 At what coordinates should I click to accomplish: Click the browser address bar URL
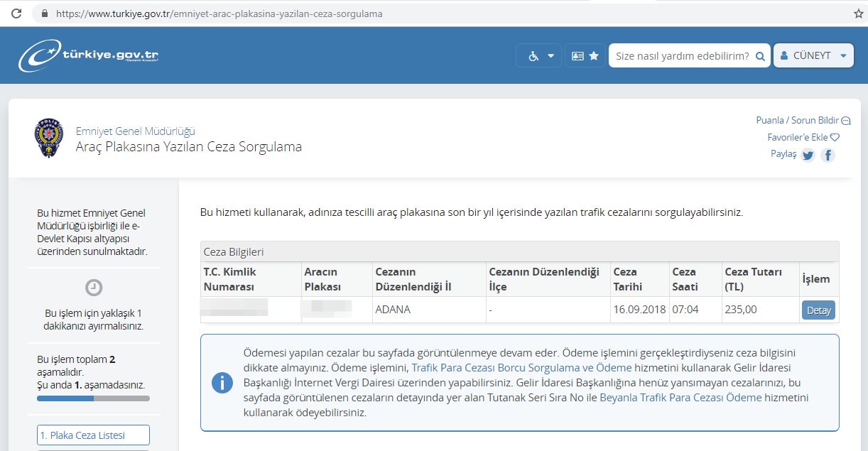[219, 13]
